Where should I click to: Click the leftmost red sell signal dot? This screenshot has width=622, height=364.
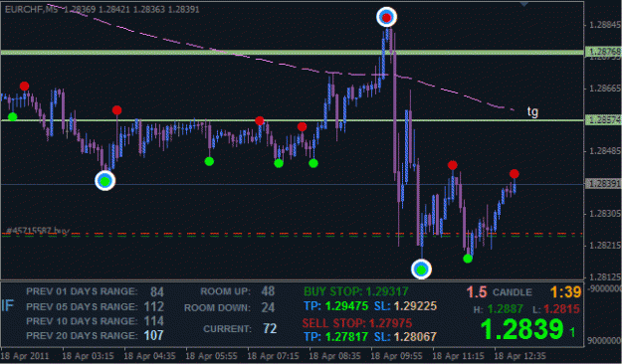[x=24, y=87]
